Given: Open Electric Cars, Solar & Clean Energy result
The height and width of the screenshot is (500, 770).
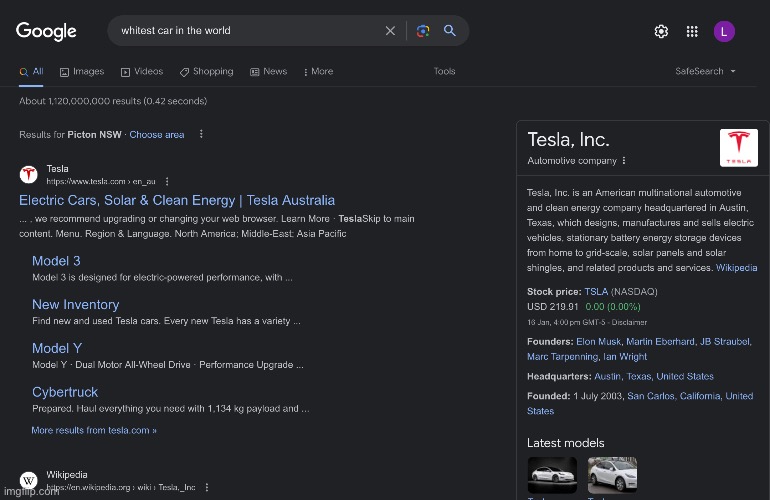Looking at the screenshot, I should pyautogui.click(x=177, y=200).
